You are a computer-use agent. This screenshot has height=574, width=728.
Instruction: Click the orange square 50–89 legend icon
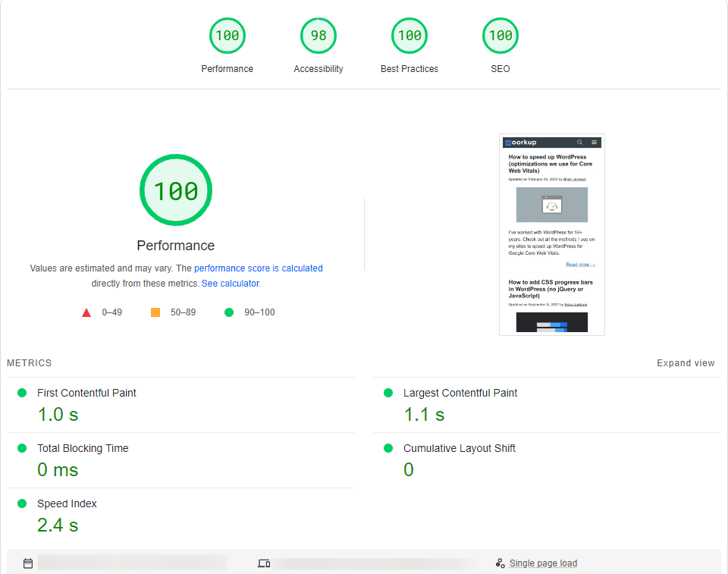[x=155, y=312]
